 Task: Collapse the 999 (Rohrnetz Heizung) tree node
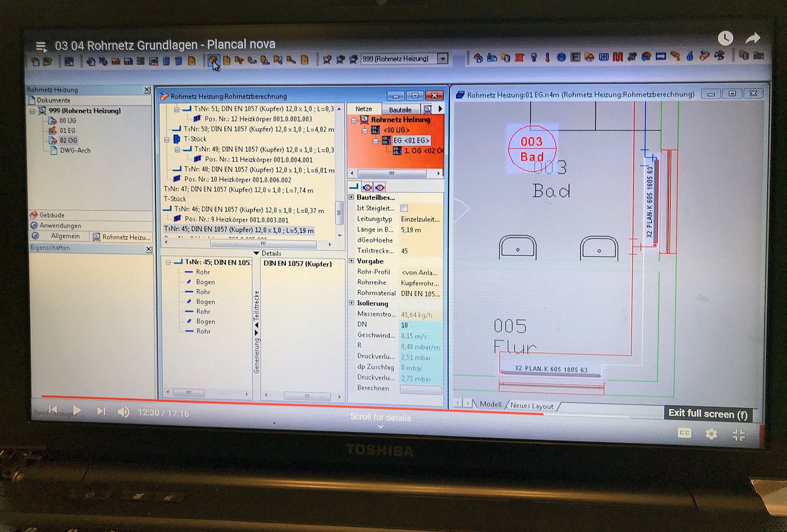click(32, 111)
